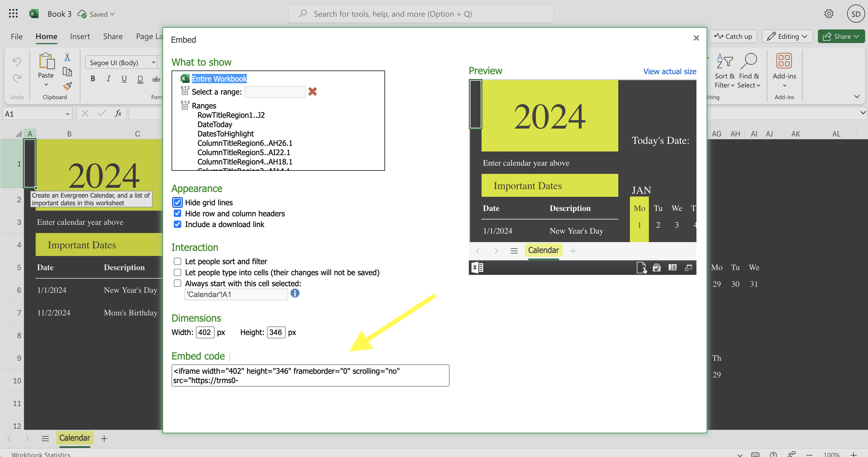Click the Cut scissors icon
Image resolution: width=868 pixels, height=457 pixels.
coord(67,57)
